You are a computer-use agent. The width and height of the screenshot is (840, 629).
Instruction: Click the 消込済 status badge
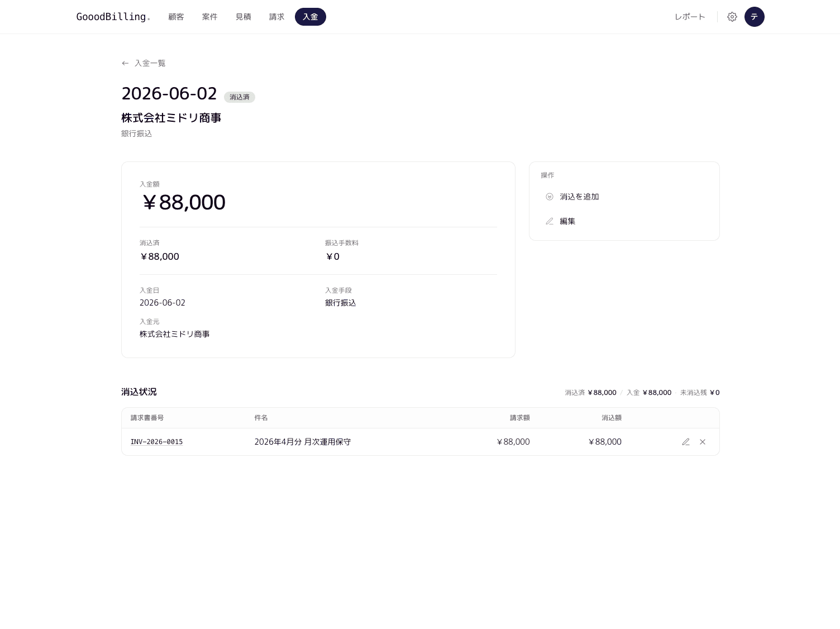pyautogui.click(x=240, y=97)
